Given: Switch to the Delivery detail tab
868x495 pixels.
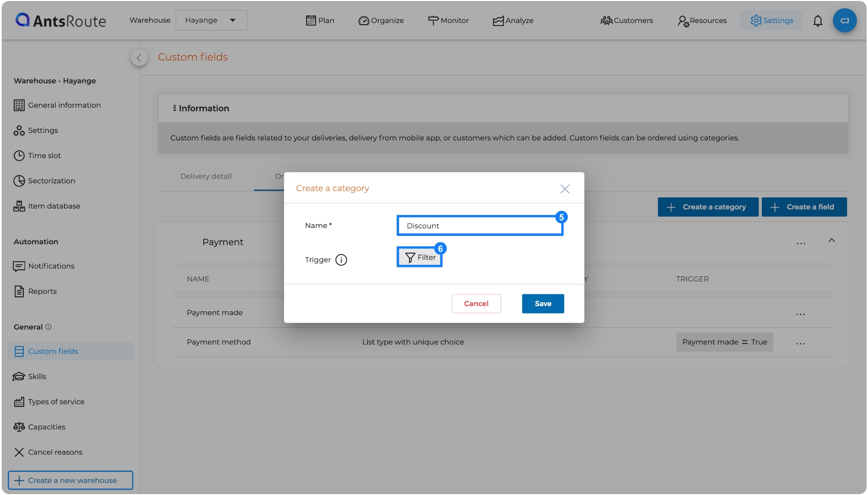Looking at the screenshot, I should tap(206, 176).
